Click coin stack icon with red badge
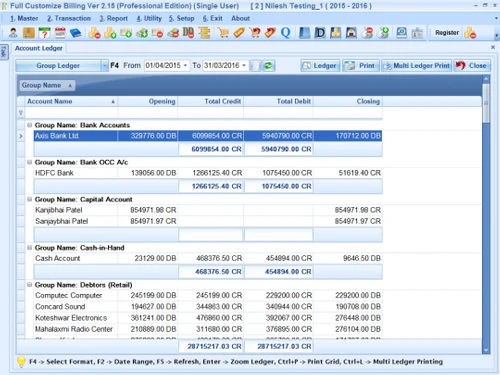The height and width of the screenshot is (375, 500). point(368,33)
